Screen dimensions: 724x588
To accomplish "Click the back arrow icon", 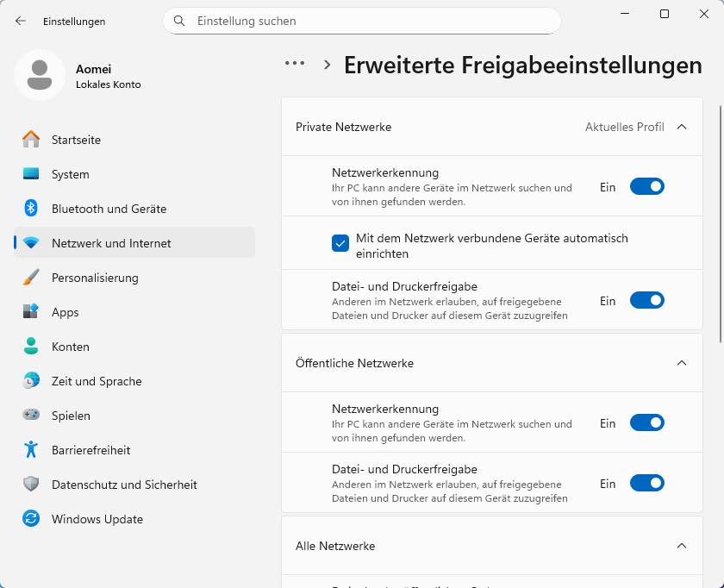I will (x=21, y=21).
